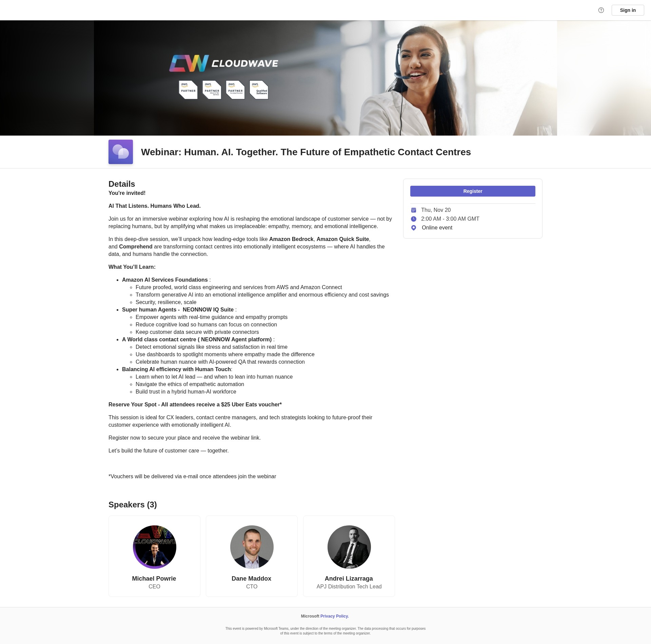
Task: Click 'Super human Agents - NEONNOW IQ Suite'
Action: click(x=178, y=310)
